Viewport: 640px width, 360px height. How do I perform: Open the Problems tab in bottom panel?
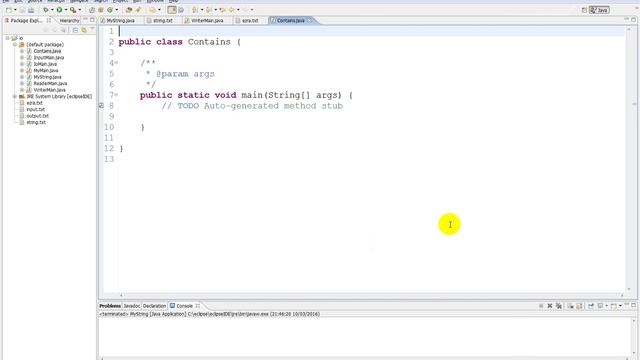tap(110, 306)
